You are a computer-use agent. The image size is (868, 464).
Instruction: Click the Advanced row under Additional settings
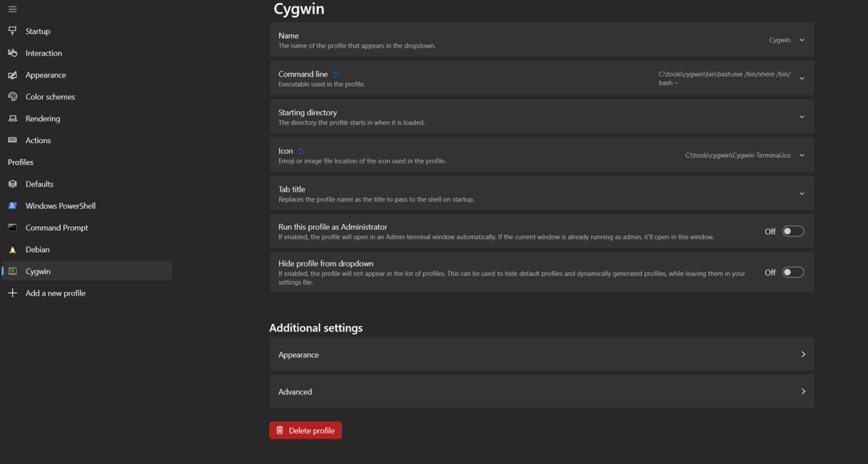(542, 392)
